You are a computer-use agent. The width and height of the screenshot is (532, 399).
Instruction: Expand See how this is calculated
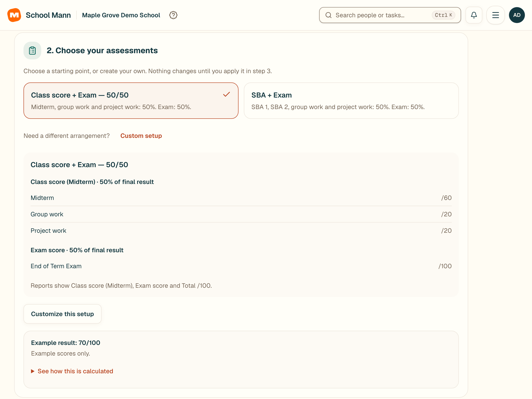72,371
